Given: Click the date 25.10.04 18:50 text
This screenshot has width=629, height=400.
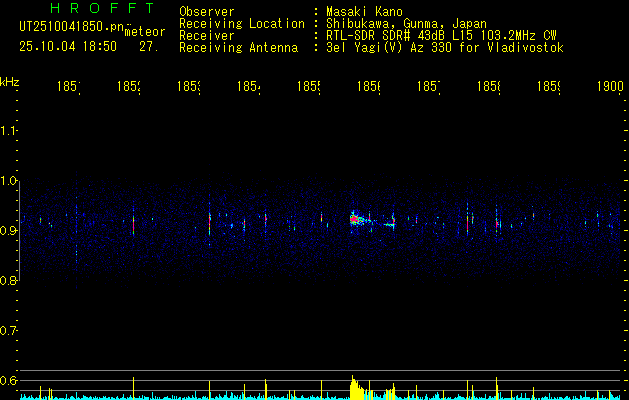Looking at the screenshot, I should pos(68,47).
